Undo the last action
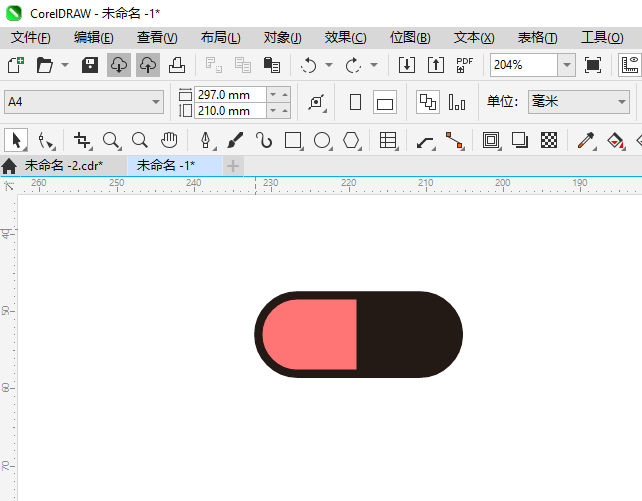Image resolution: width=642 pixels, height=501 pixels. pyautogui.click(x=309, y=65)
